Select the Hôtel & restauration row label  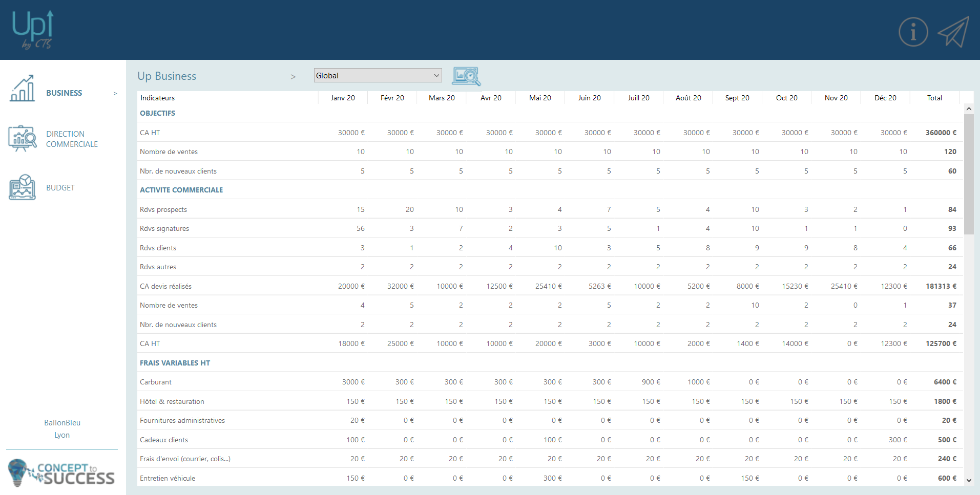(172, 401)
